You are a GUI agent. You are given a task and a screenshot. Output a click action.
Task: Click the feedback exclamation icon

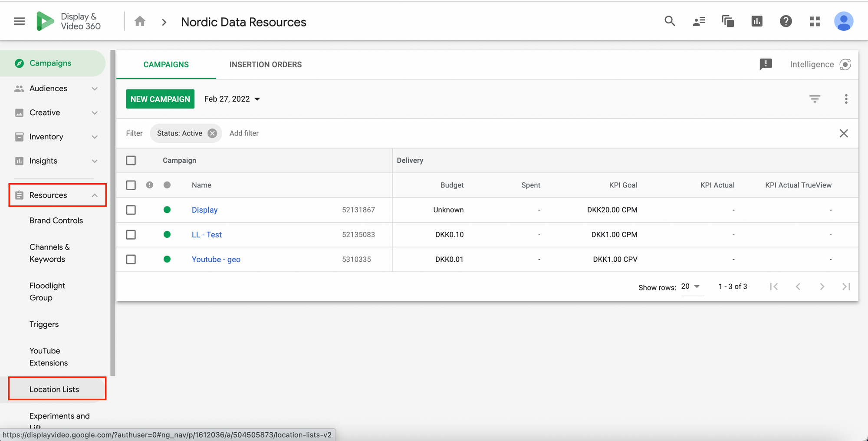click(x=766, y=64)
